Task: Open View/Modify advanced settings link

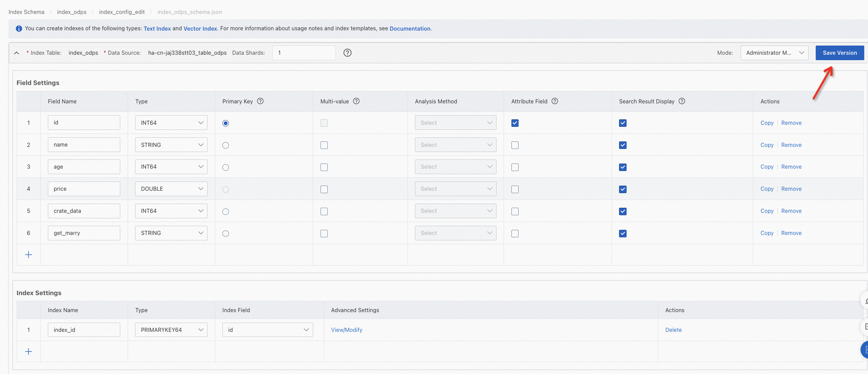Action: [x=346, y=330]
